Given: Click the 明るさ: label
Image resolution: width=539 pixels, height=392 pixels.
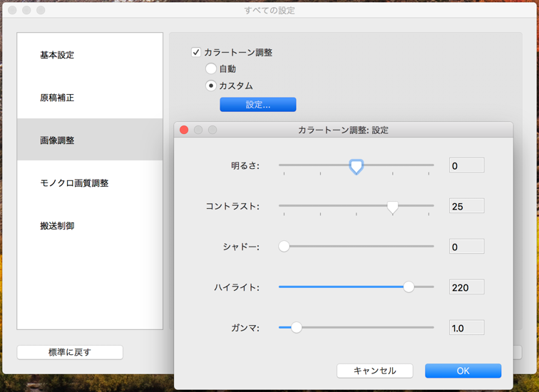Looking at the screenshot, I should pyautogui.click(x=245, y=166).
